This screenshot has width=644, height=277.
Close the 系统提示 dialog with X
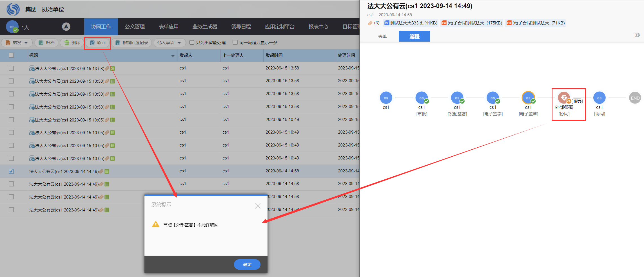(258, 206)
